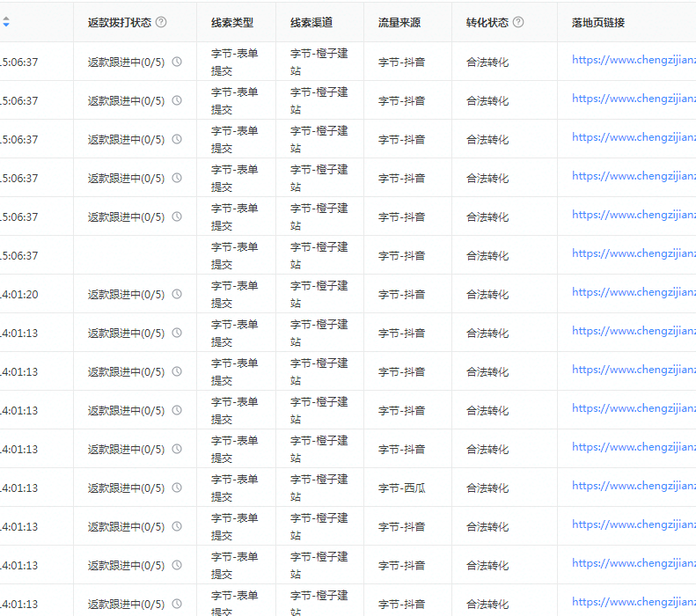Open the landing page link in the first row

pos(633,60)
